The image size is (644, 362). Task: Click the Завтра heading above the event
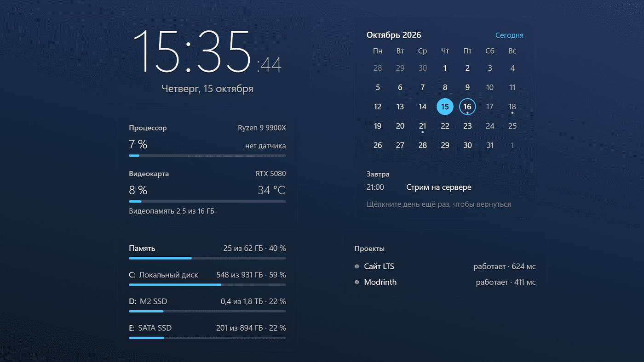pos(378,174)
